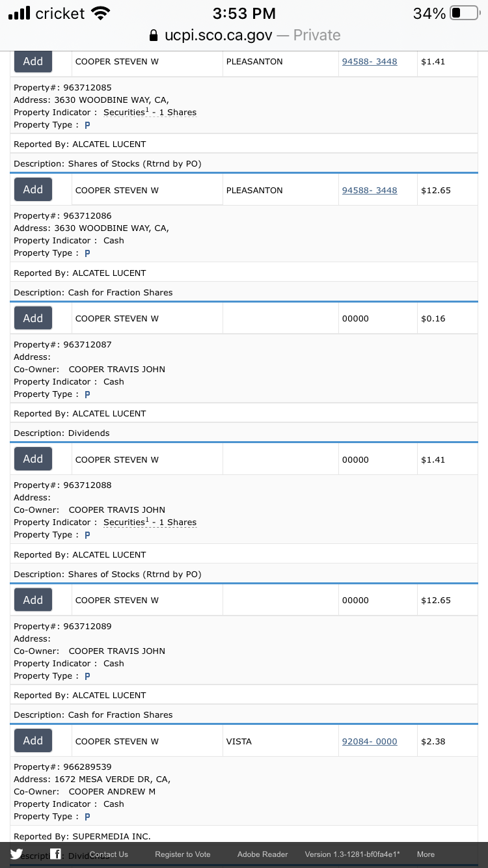The height and width of the screenshot is (868, 488).
Task: Expand the More menu in footer
Action: [x=426, y=854]
